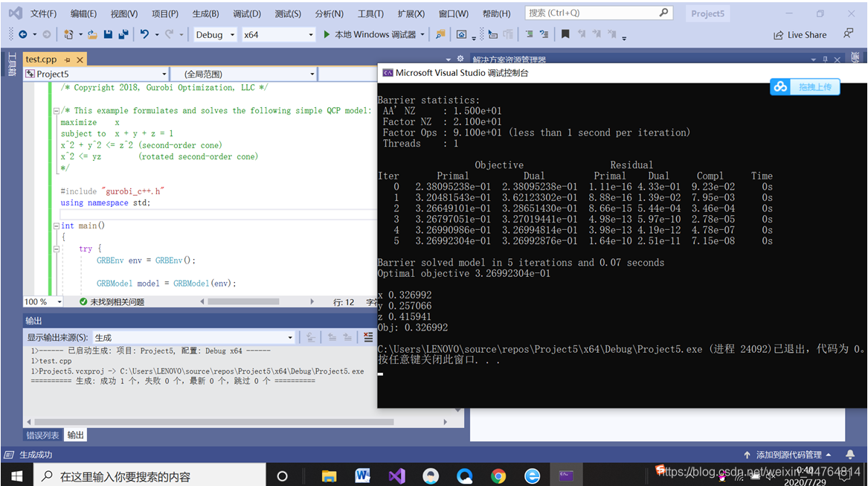Open the Project5 scope dropdown
This screenshot has width=868, height=486.
(96, 74)
